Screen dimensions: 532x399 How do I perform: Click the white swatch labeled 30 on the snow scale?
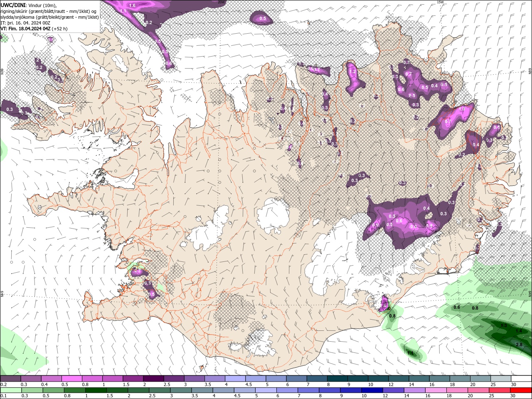[522, 379]
